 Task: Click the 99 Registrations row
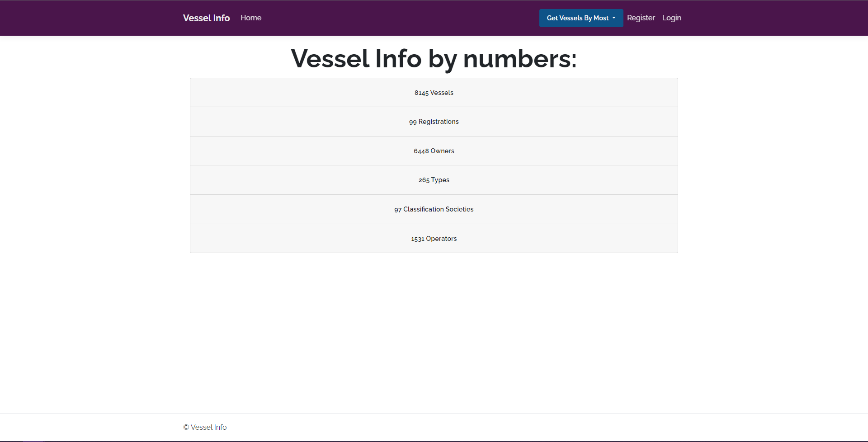tap(434, 121)
